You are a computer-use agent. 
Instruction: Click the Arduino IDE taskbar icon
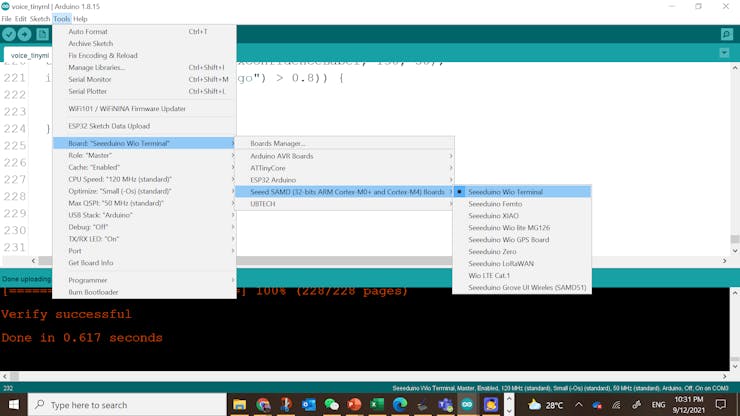pos(467,405)
